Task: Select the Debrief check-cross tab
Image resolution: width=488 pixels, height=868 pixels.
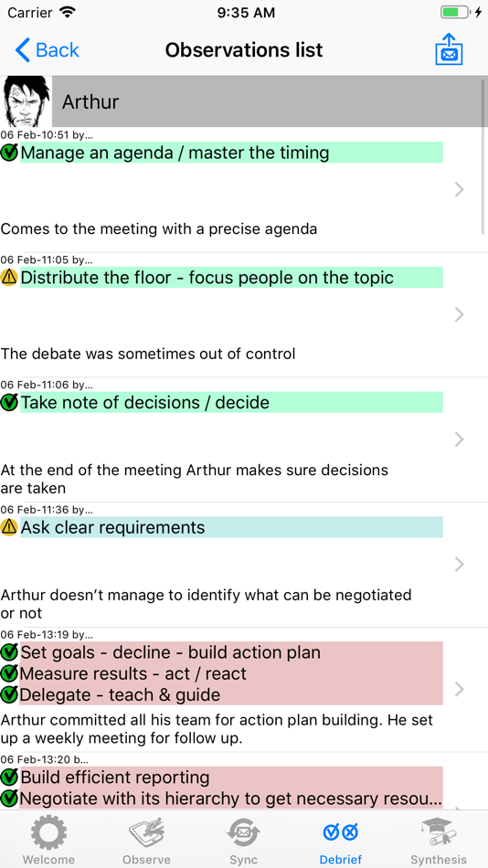Action: (341, 841)
